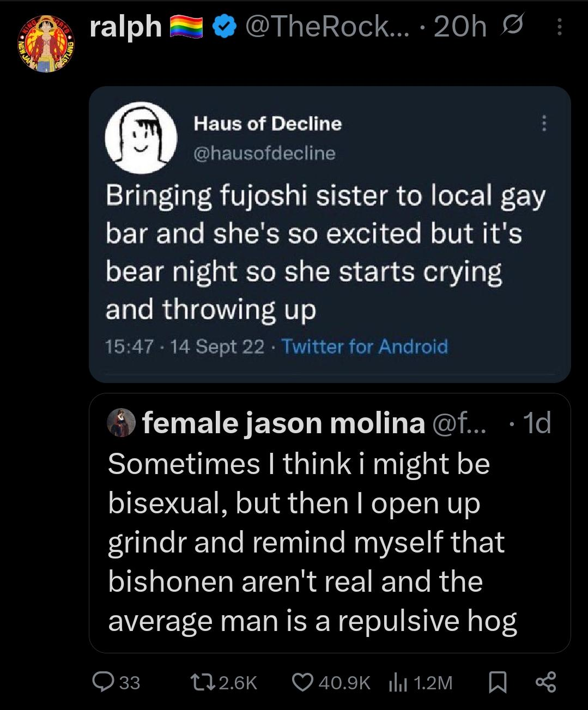Tap the reply icon with 33 replies
This screenshot has height=710, width=588.
click(116, 682)
